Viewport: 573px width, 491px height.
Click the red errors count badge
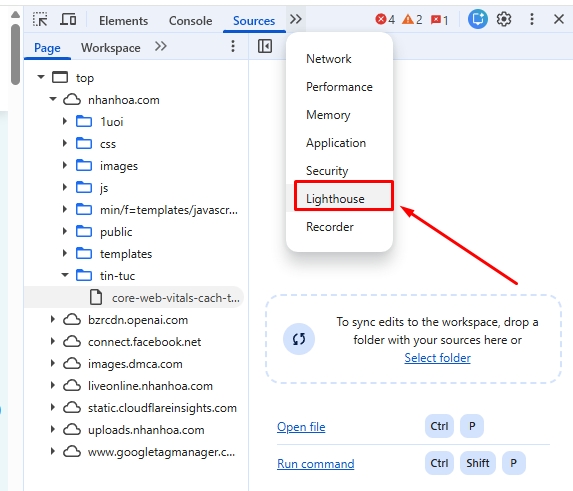click(385, 19)
